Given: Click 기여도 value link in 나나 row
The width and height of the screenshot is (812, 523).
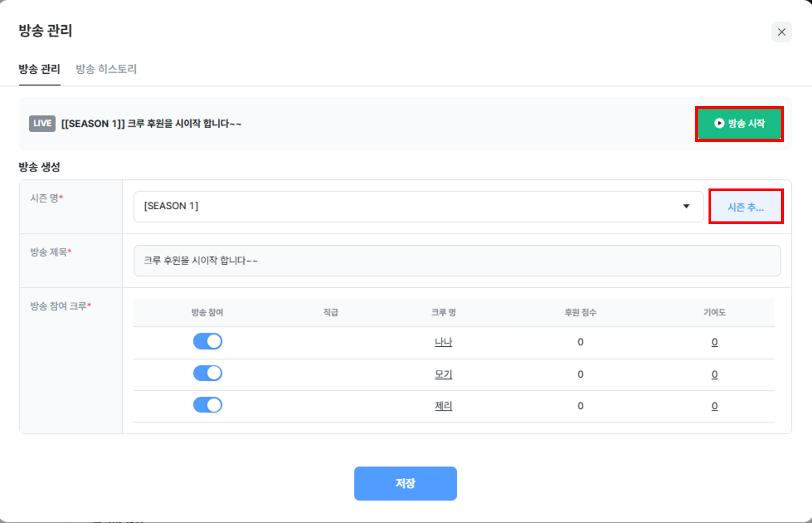Looking at the screenshot, I should 714,342.
